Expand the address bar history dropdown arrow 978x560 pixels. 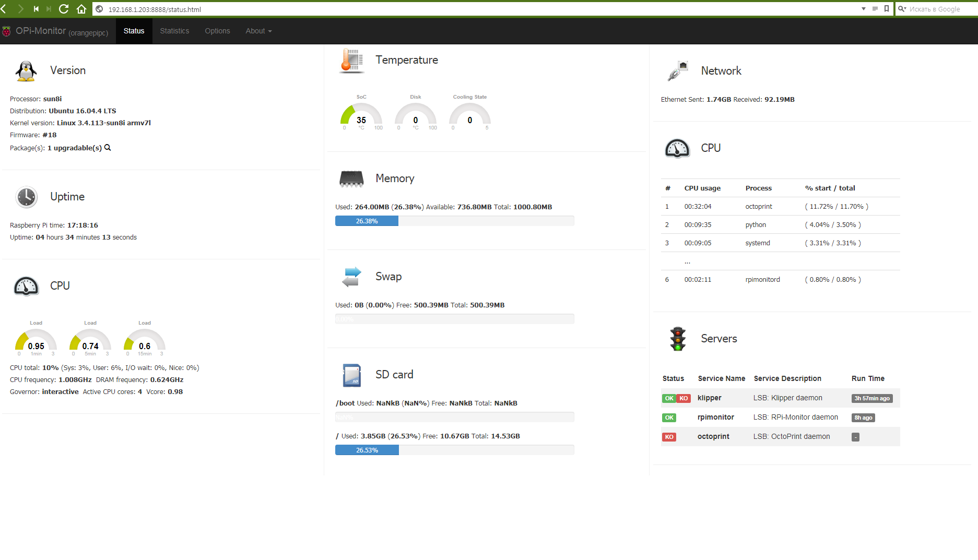[x=864, y=9]
